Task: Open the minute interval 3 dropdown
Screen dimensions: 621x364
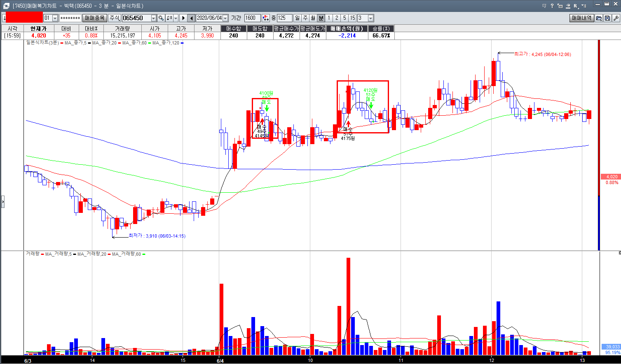Action: [370, 18]
